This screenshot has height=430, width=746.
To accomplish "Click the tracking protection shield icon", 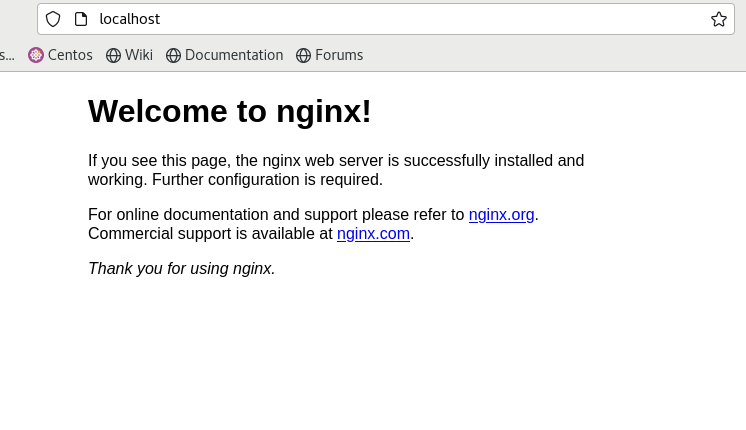I will [x=53, y=19].
